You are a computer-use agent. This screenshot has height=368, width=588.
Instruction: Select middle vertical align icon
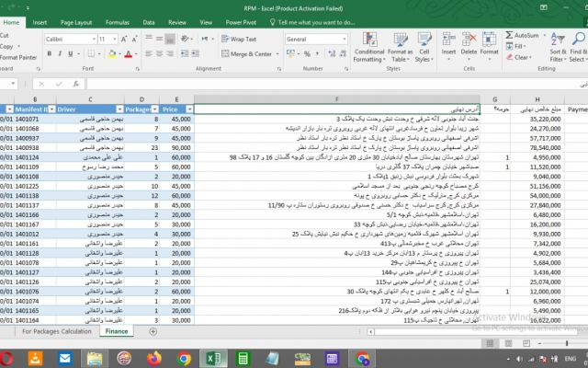pos(159,39)
